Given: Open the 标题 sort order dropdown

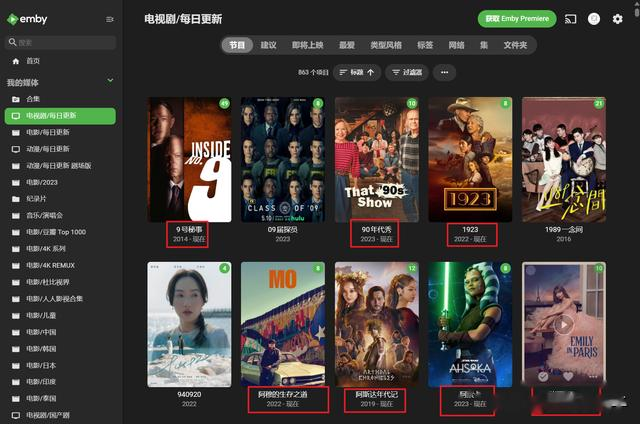Looking at the screenshot, I should [357, 73].
